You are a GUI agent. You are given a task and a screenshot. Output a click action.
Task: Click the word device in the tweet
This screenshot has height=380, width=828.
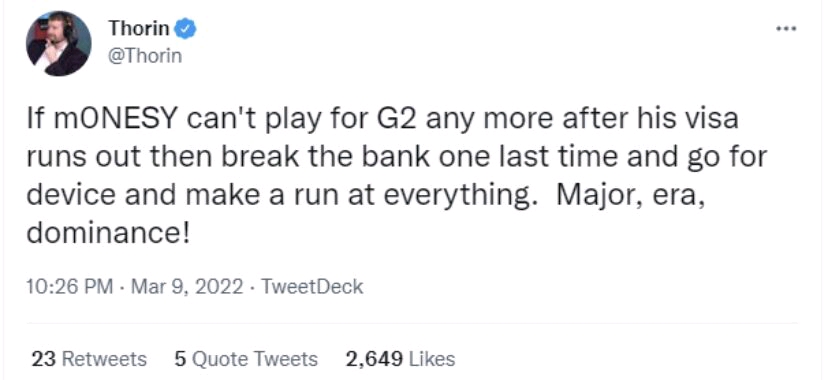(71, 195)
